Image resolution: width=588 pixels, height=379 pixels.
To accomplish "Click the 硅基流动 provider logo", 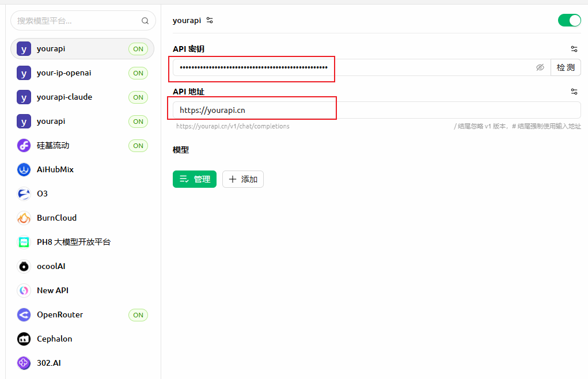I will [24, 146].
